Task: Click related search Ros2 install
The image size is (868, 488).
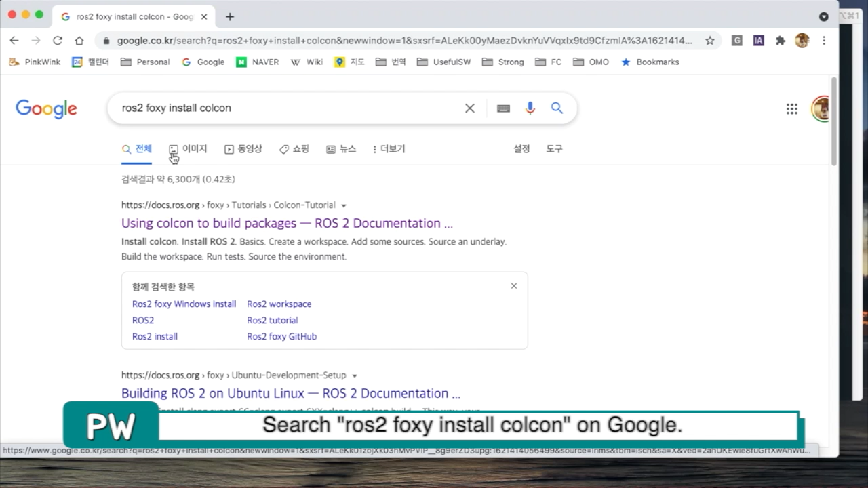Action: tap(155, 337)
